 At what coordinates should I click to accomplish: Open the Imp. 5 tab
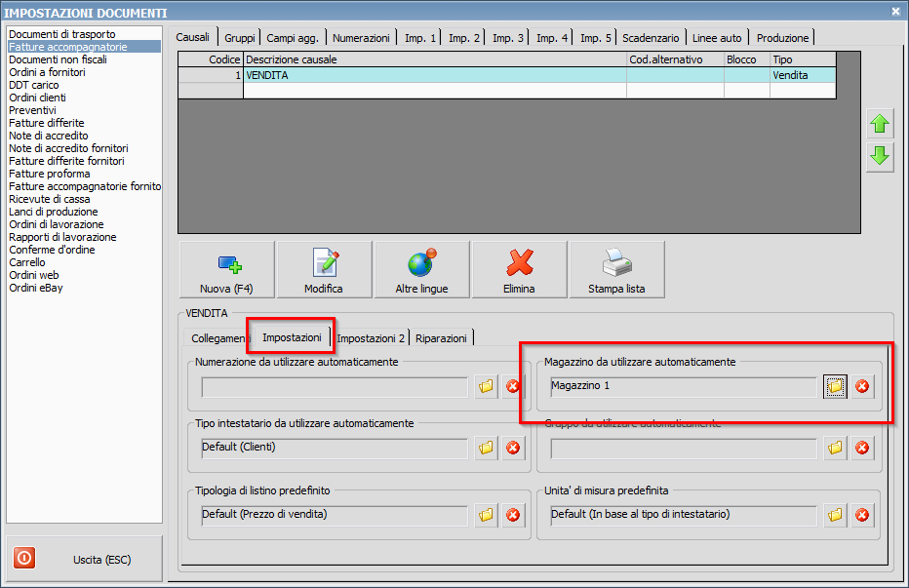click(595, 38)
